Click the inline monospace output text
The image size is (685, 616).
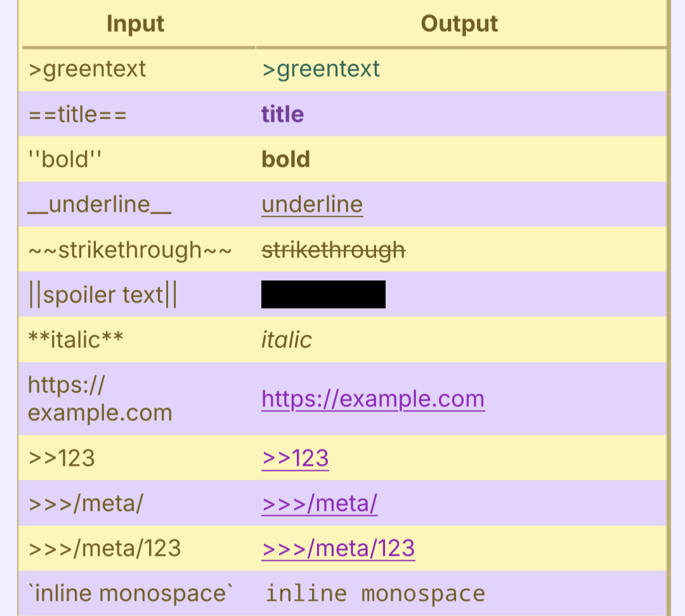(x=375, y=593)
